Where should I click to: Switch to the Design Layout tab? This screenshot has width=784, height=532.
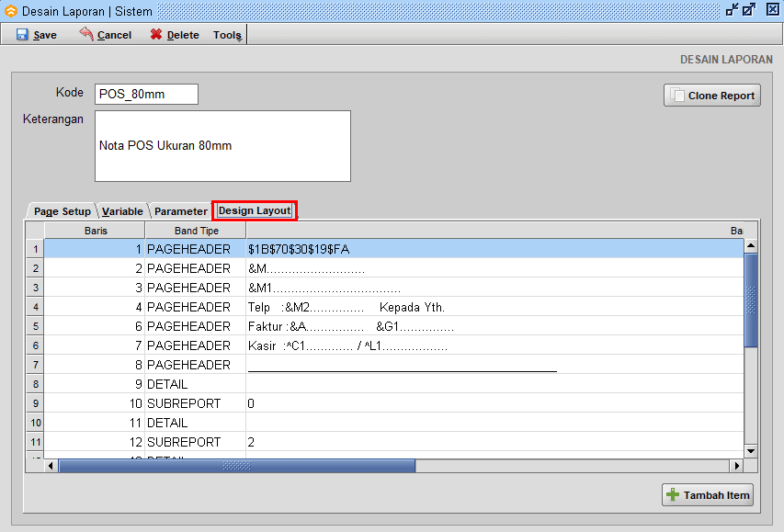(255, 210)
